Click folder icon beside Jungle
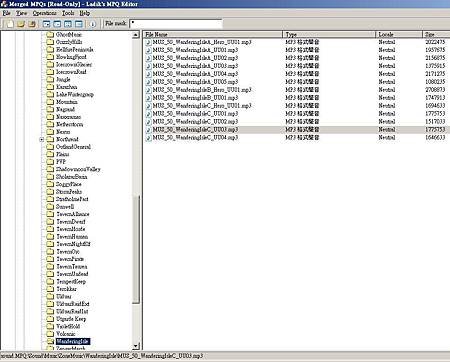This screenshot has height=362, width=450. click(50, 79)
